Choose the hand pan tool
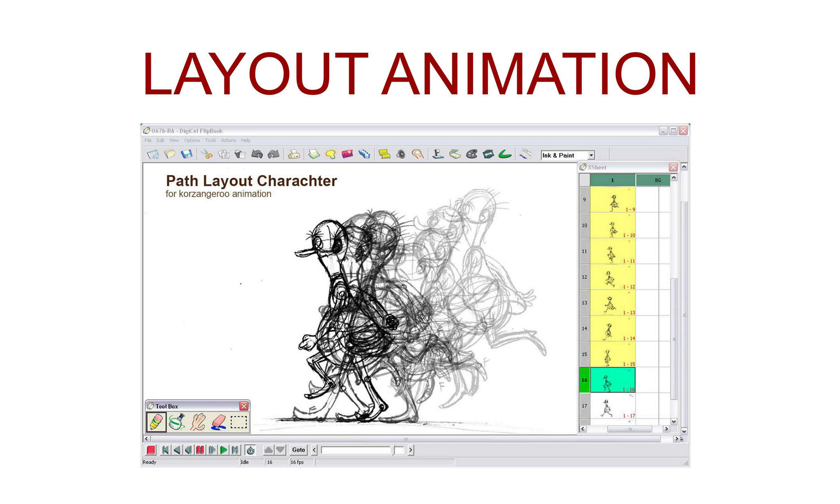The image size is (840, 504). [198, 422]
